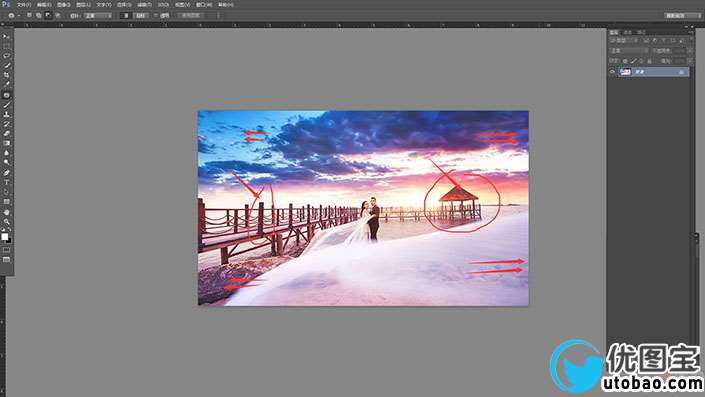Select the Clone Stamp tool

[x=6, y=114]
